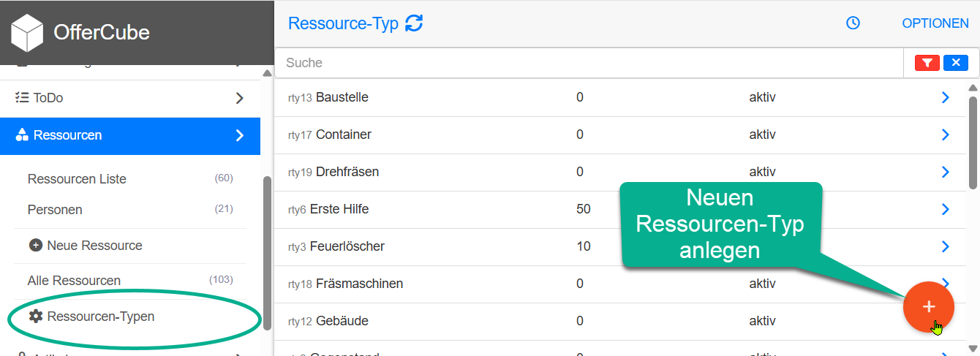Click the Ressourcen shapes icon
Screen dimensions: 980x356
pyautogui.click(x=22, y=135)
